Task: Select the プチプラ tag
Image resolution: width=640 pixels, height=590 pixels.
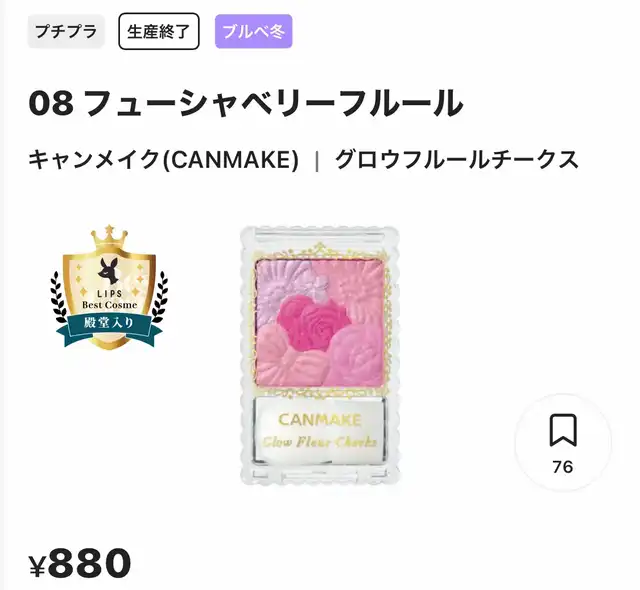Action: pyautogui.click(x=66, y=31)
